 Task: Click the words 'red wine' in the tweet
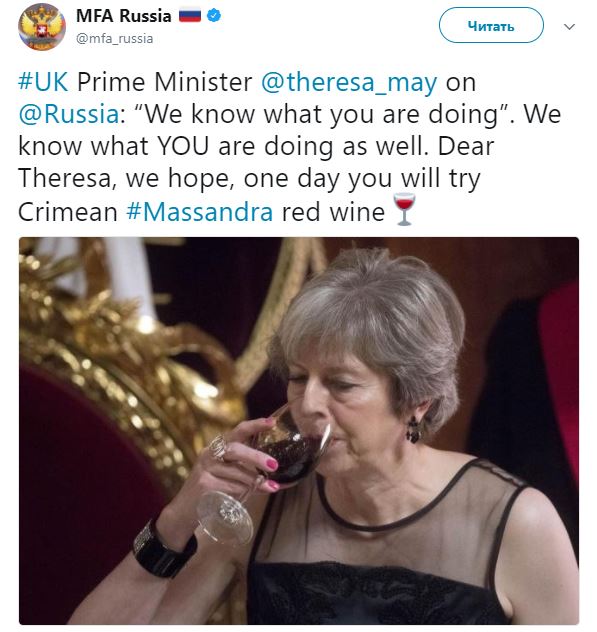coord(333,212)
